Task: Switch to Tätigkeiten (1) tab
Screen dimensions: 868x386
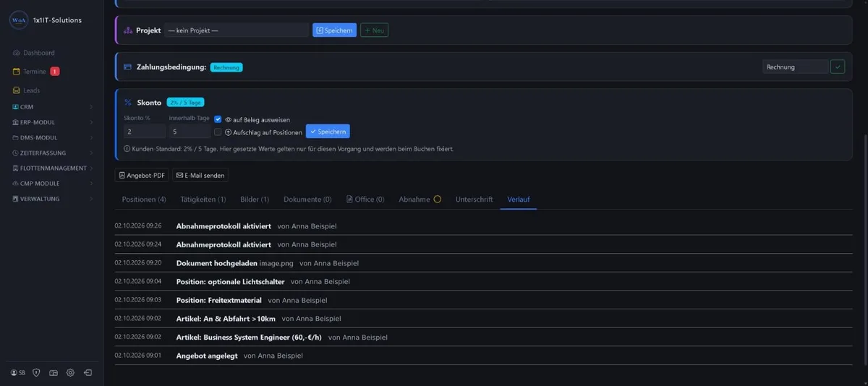Action: coord(203,200)
